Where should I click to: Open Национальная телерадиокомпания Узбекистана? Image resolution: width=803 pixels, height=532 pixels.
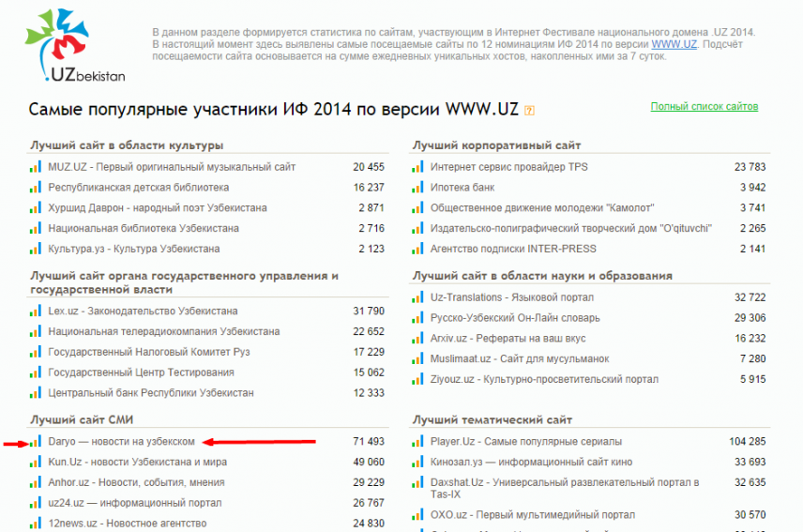(x=164, y=331)
